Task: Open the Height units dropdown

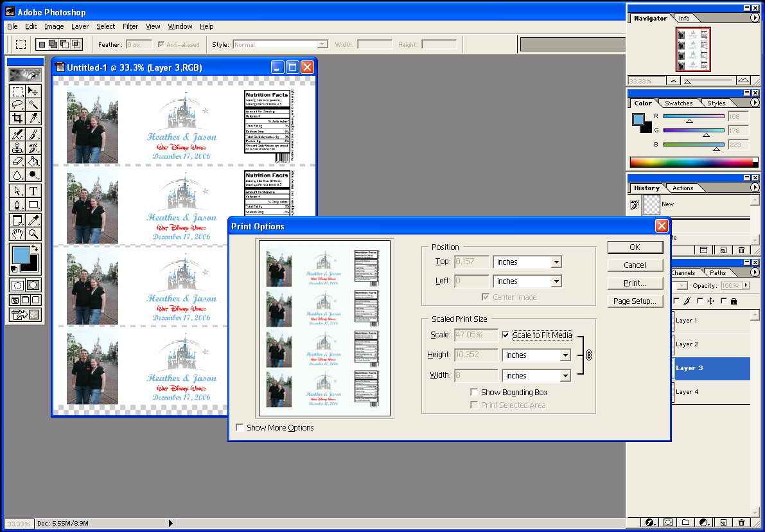Action: (565, 355)
